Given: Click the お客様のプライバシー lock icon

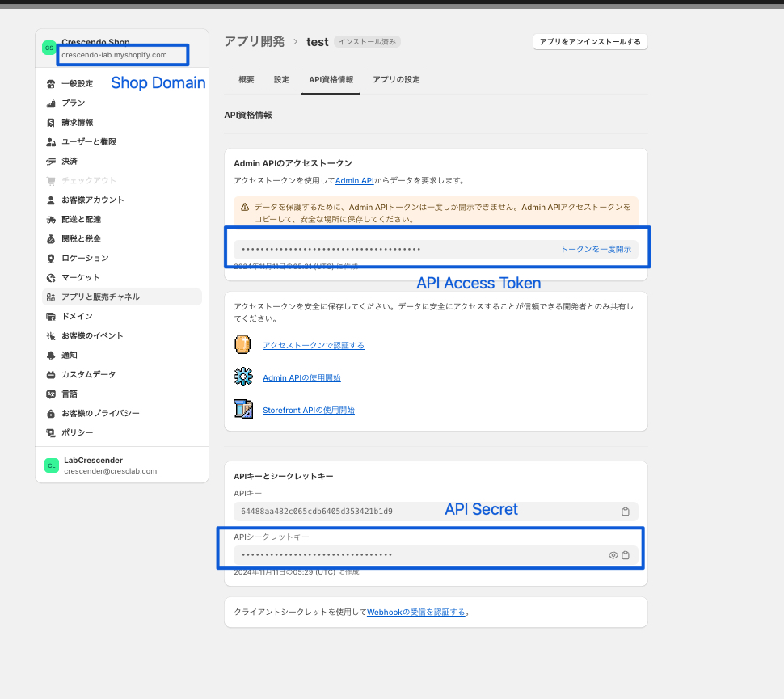Looking at the screenshot, I should [x=51, y=414].
